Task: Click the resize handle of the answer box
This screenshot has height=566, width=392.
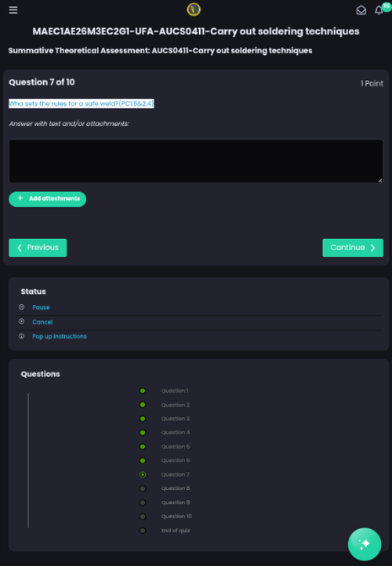Action: [380, 180]
